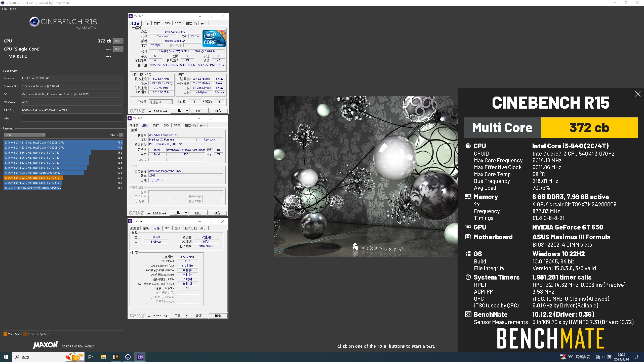Open File Explorer from the taskbar

point(103,357)
